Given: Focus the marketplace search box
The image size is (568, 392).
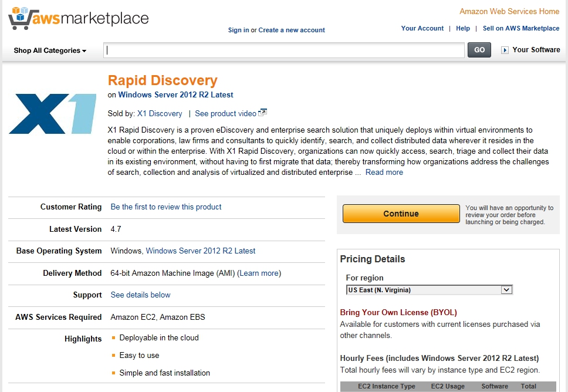Looking at the screenshot, I should (284, 50).
